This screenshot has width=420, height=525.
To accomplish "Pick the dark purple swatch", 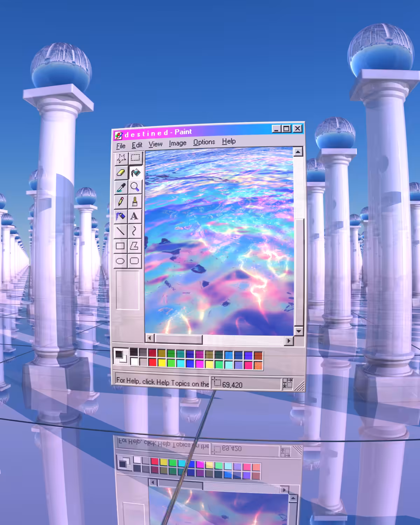I will (x=199, y=354).
